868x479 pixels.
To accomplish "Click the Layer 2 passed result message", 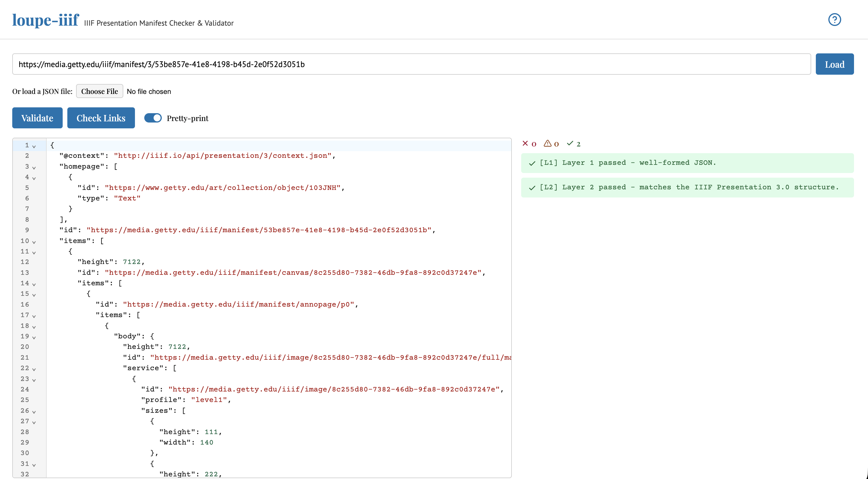I will (687, 188).
